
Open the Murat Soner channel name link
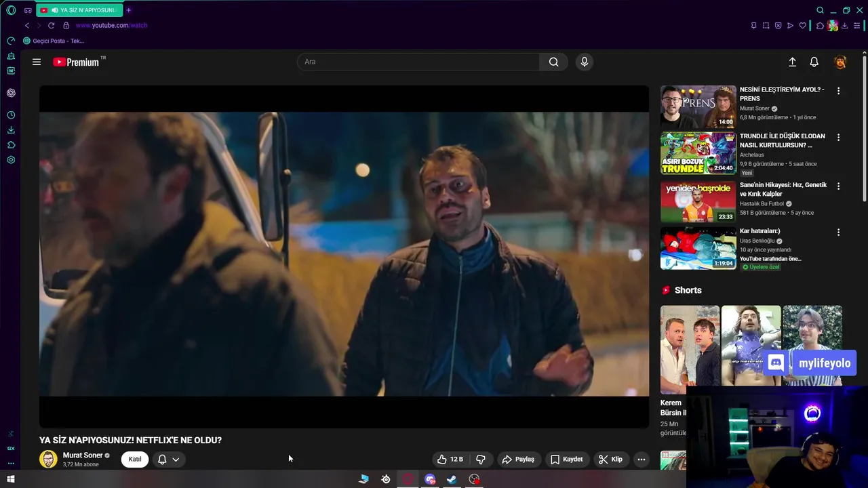[x=83, y=455]
